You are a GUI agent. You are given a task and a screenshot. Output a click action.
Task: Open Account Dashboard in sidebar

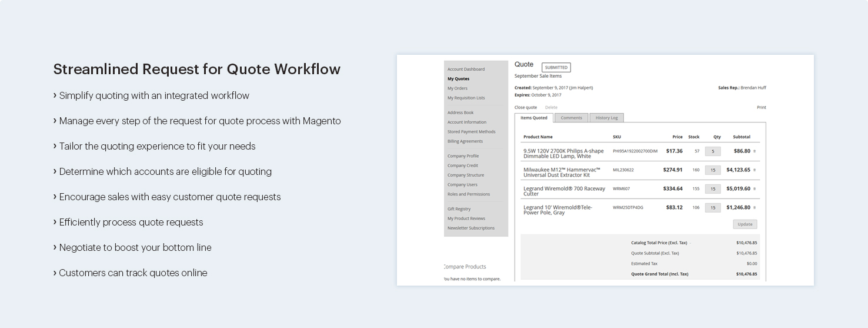[x=466, y=69]
